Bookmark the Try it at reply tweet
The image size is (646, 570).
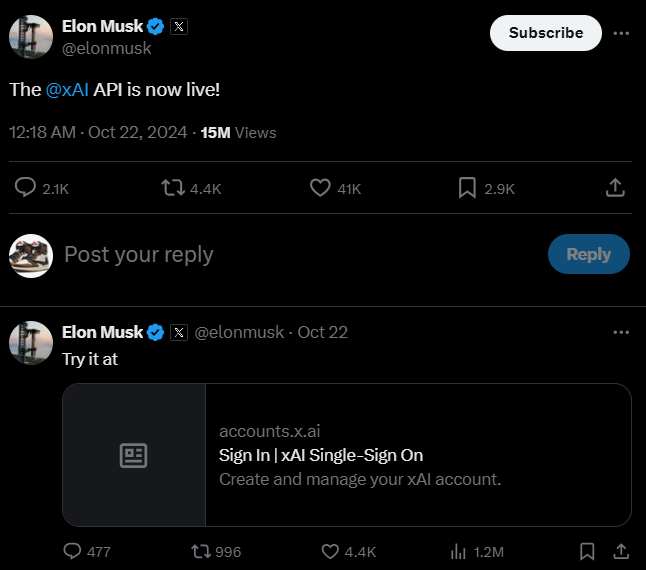click(x=588, y=551)
